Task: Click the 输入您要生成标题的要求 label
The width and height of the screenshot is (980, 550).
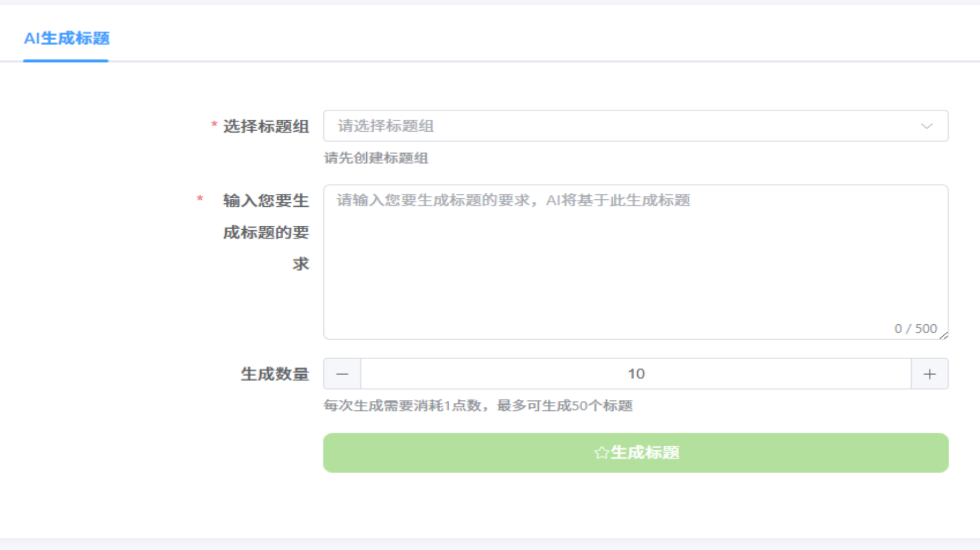Action: coord(266,232)
